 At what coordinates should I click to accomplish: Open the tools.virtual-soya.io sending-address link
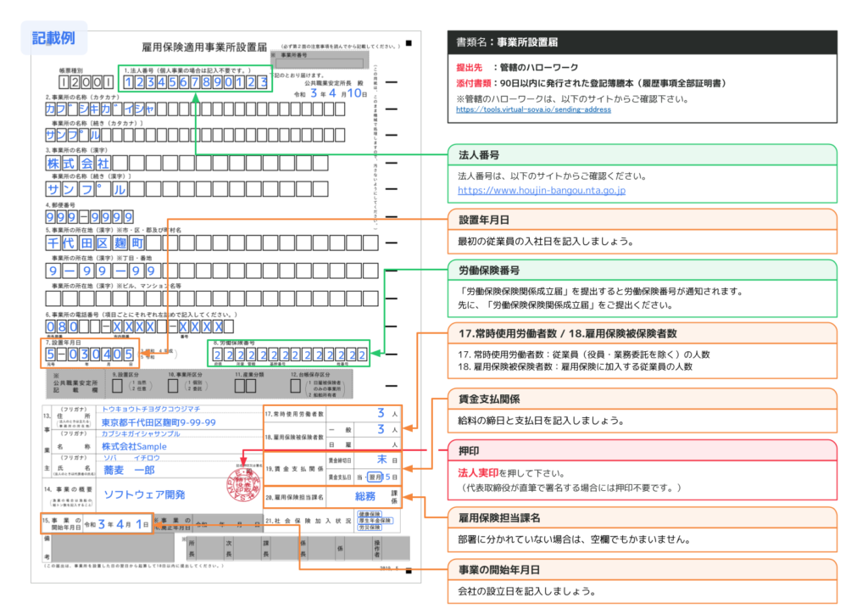coord(533,109)
